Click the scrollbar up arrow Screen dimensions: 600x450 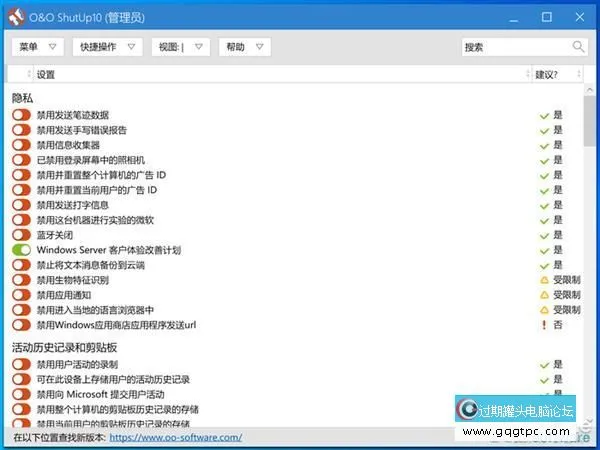pyautogui.click(x=589, y=90)
